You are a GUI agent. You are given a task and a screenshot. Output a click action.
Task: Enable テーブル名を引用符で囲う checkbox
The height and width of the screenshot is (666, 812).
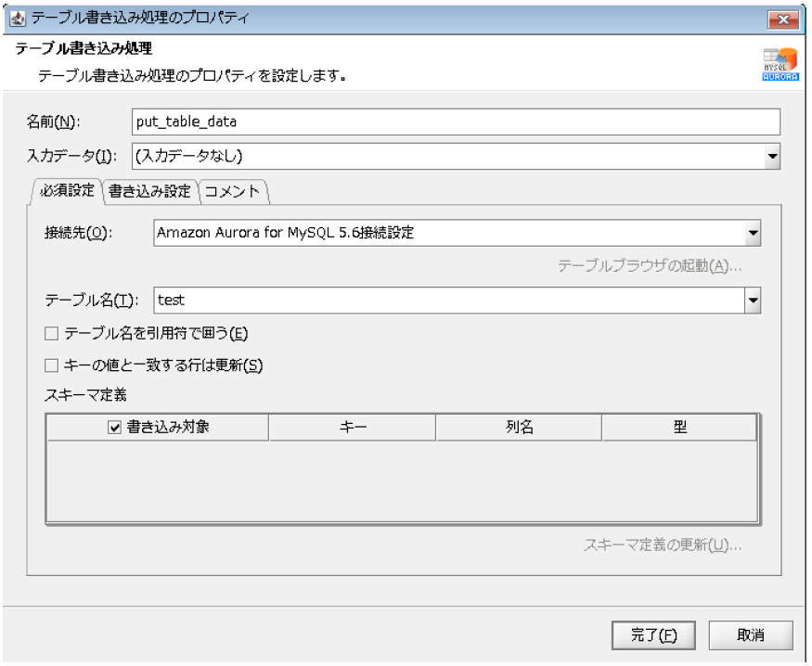point(52,333)
